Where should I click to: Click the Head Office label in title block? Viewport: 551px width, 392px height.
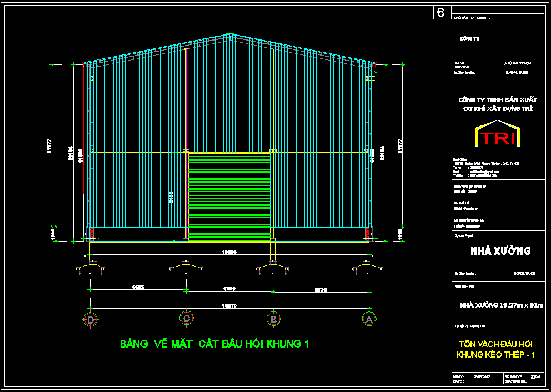[x=460, y=160]
